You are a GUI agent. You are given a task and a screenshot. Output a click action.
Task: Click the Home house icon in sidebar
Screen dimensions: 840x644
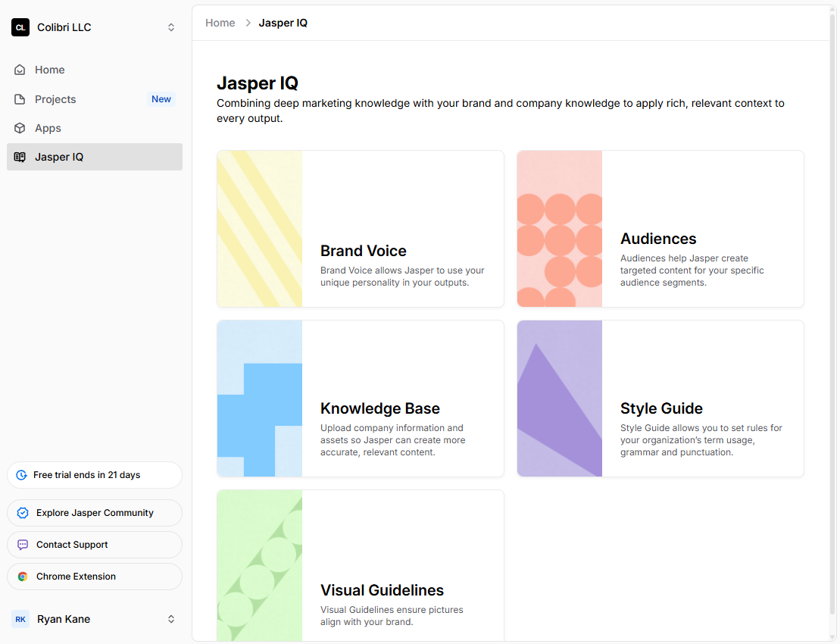(x=20, y=70)
